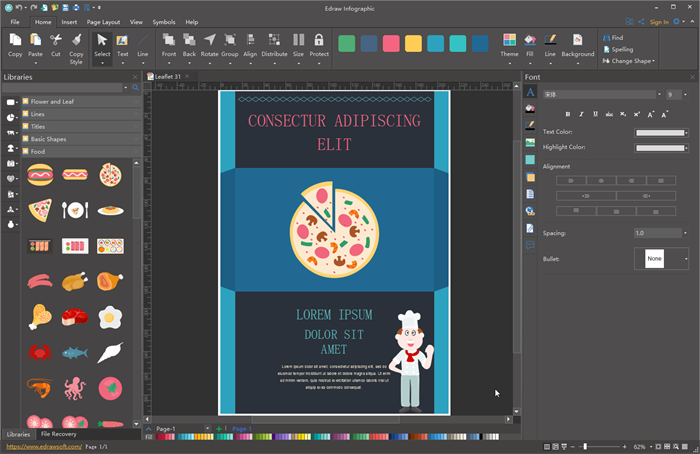Pick the green theme color swatch
The height and width of the screenshot is (454, 700).
pos(347,43)
